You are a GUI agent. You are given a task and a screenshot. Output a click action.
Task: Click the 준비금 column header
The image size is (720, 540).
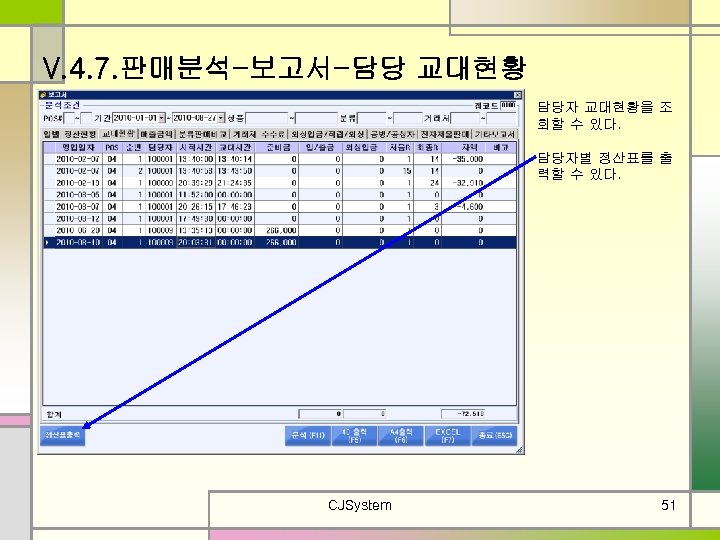[276, 147]
